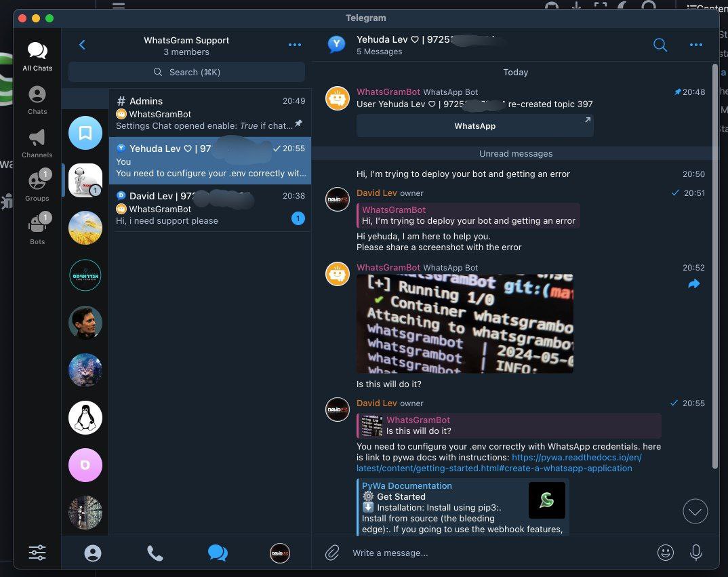Open WhatsGramBot avatar on pinned message
This screenshot has width=728, height=577.
tap(338, 98)
